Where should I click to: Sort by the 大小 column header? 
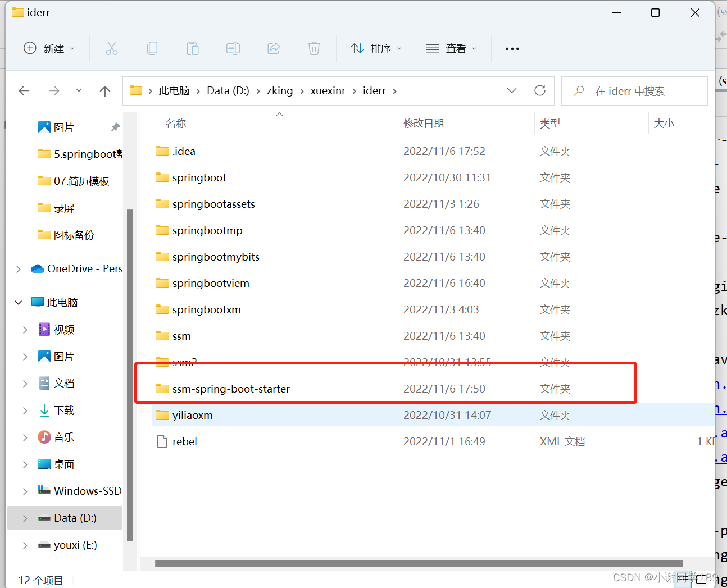(664, 124)
